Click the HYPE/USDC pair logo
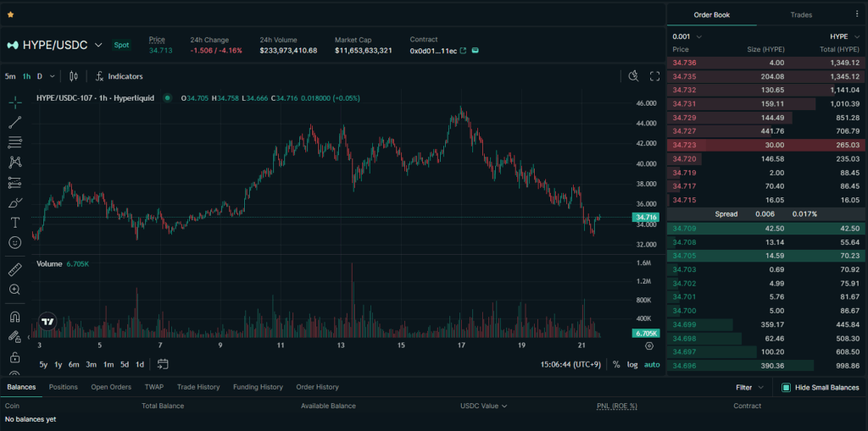 tap(13, 46)
